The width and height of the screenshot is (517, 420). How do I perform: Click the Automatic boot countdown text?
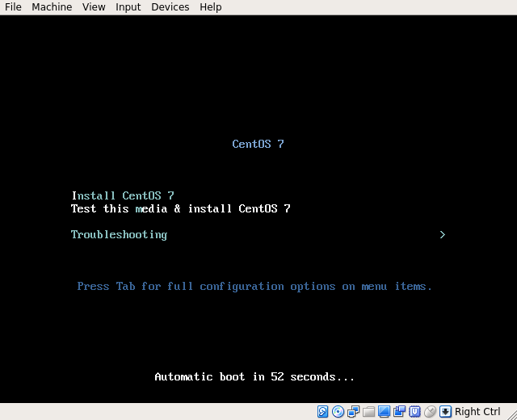(254, 376)
